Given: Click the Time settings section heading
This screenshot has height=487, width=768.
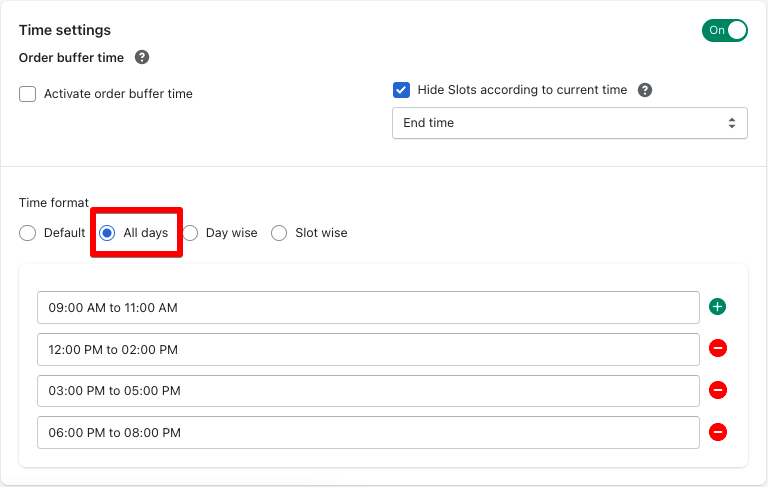Looking at the screenshot, I should (x=65, y=31).
